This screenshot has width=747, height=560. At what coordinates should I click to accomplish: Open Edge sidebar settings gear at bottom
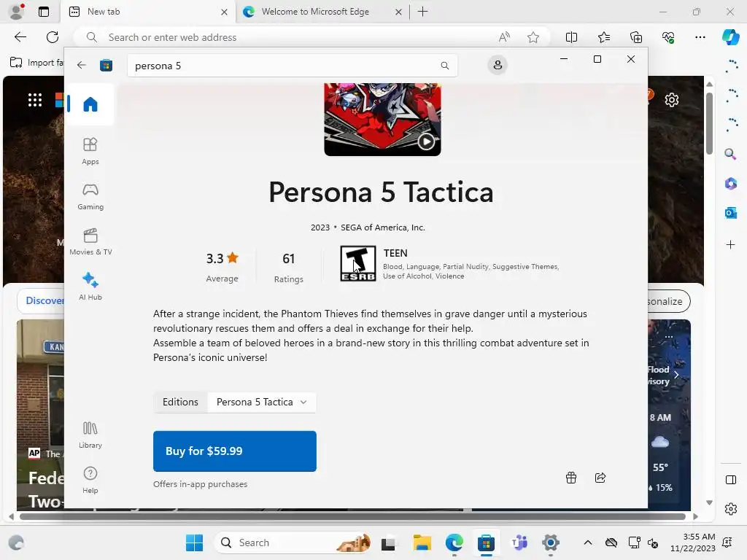click(730, 509)
